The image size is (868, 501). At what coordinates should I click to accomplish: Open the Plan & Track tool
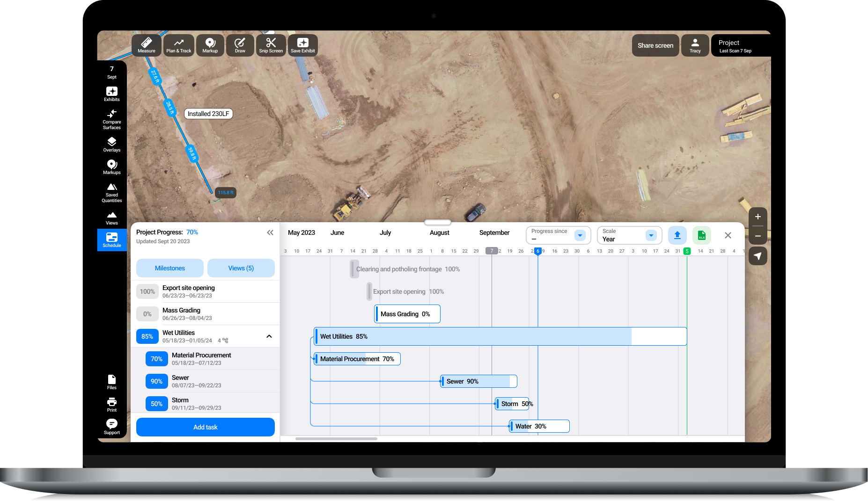click(178, 45)
